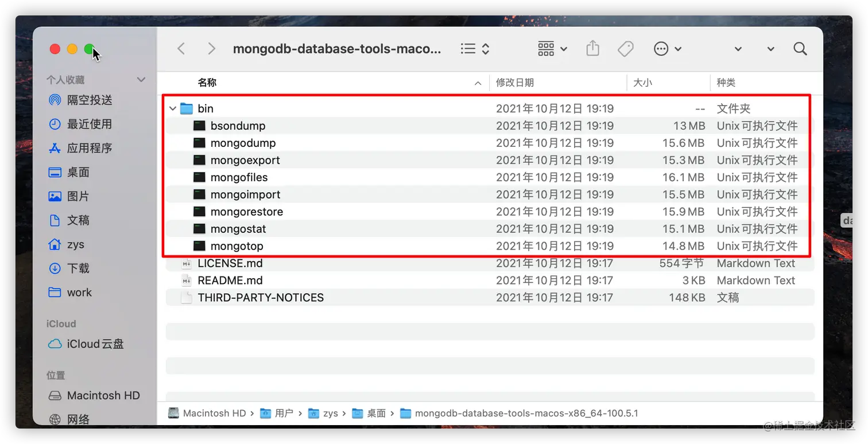Open the more actions ellipsis menu
This screenshot has width=868, height=444.
pos(668,49)
